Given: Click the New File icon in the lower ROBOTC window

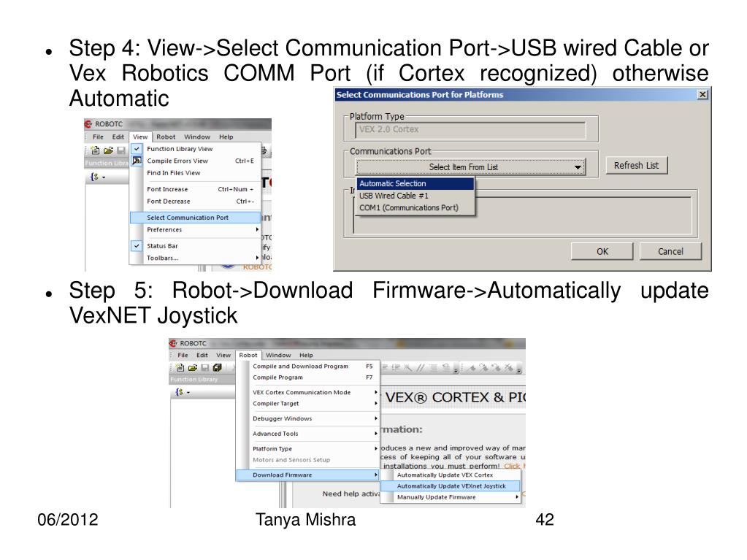Looking at the screenshot, I should pyautogui.click(x=180, y=368).
